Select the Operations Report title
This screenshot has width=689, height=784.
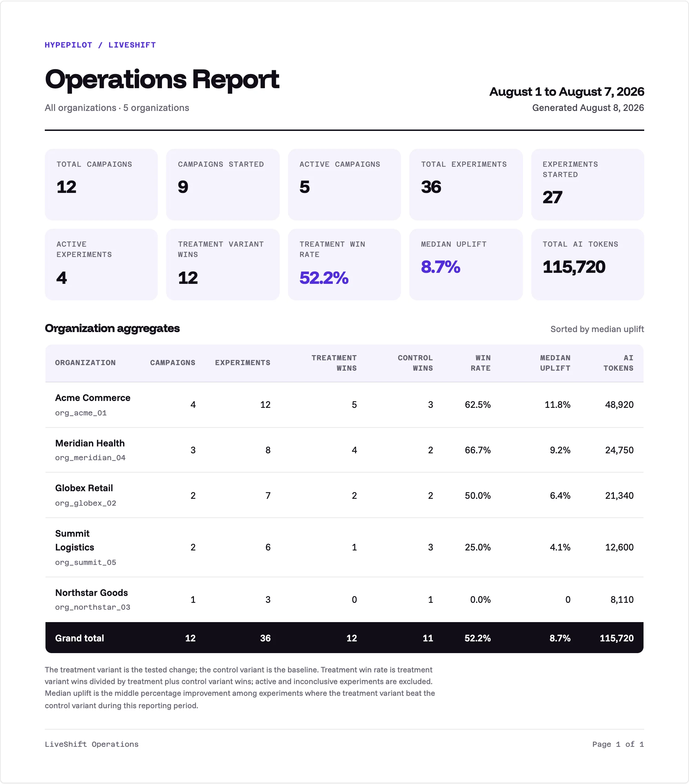coord(162,79)
